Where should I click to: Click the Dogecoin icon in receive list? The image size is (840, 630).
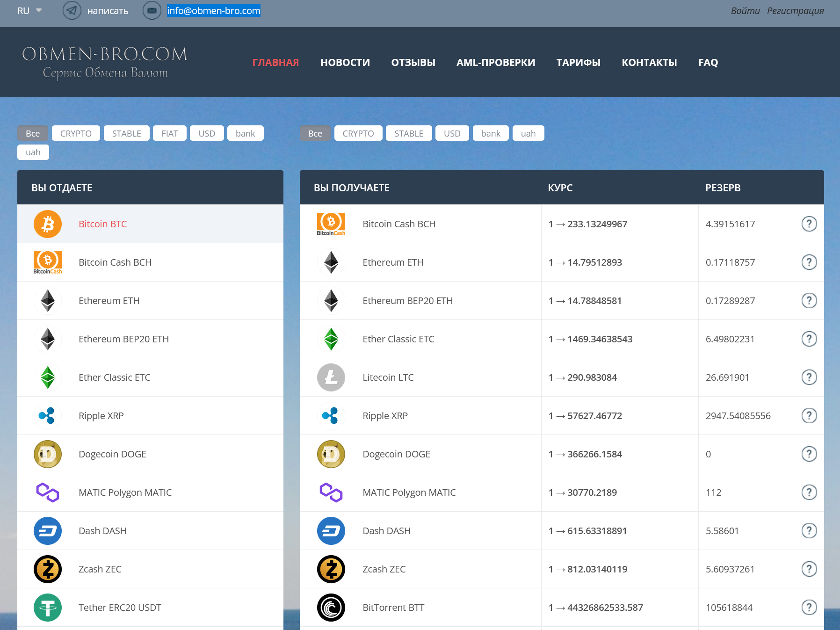[x=331, y=454]
